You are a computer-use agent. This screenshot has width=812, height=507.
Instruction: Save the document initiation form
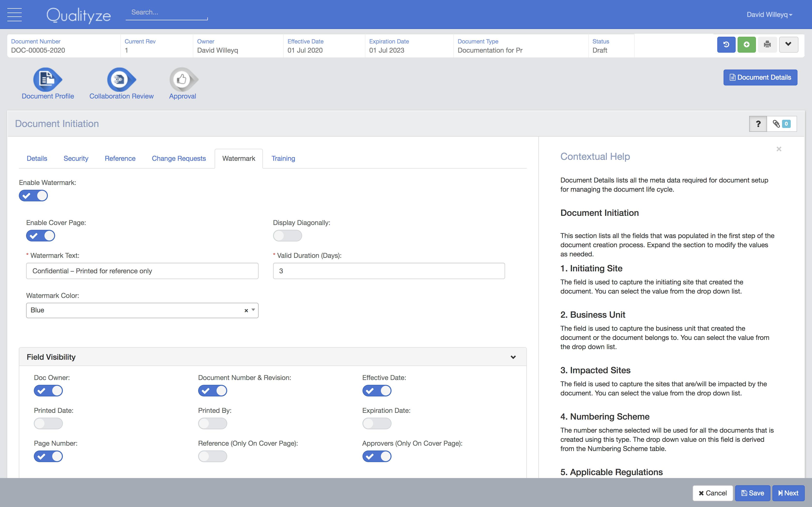coord(752,493)
